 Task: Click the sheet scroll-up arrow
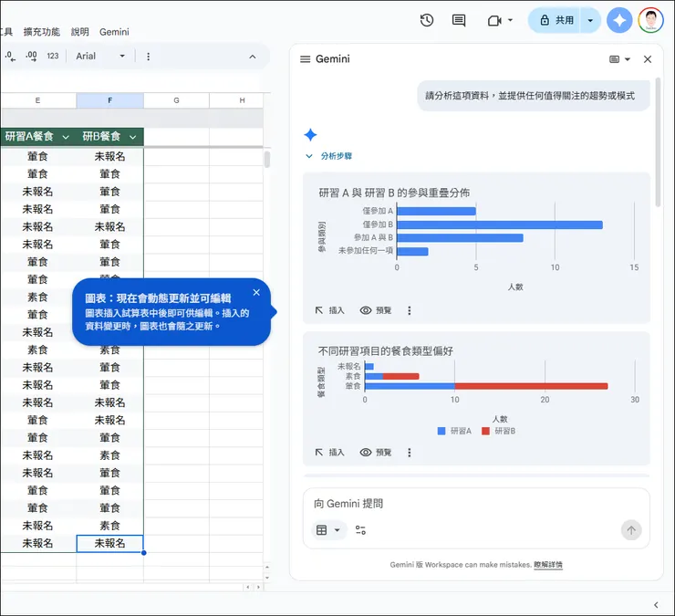tap(267, 567)
